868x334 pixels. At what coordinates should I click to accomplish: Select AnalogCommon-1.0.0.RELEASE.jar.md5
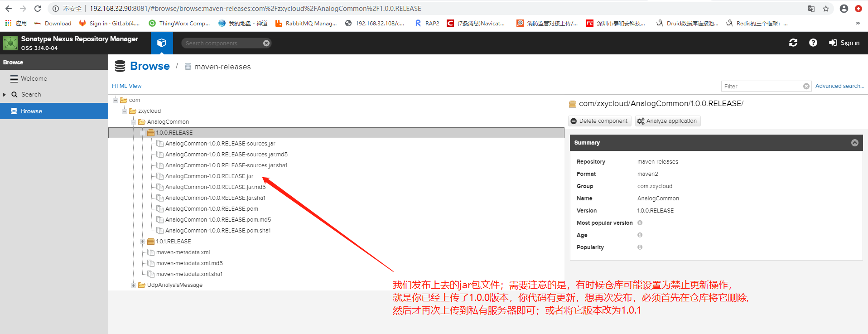click(x=216, y=187)
